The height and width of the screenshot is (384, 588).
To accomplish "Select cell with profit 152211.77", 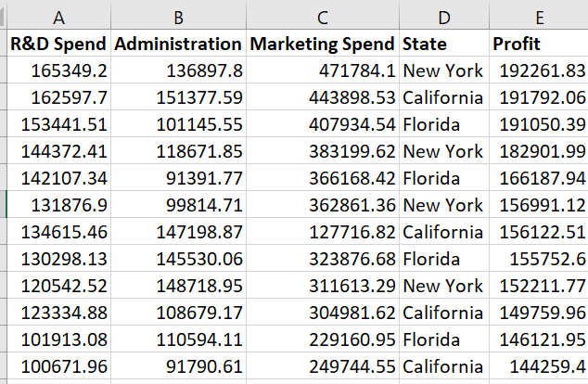I will pyautogui.click(x=539, y=286).
